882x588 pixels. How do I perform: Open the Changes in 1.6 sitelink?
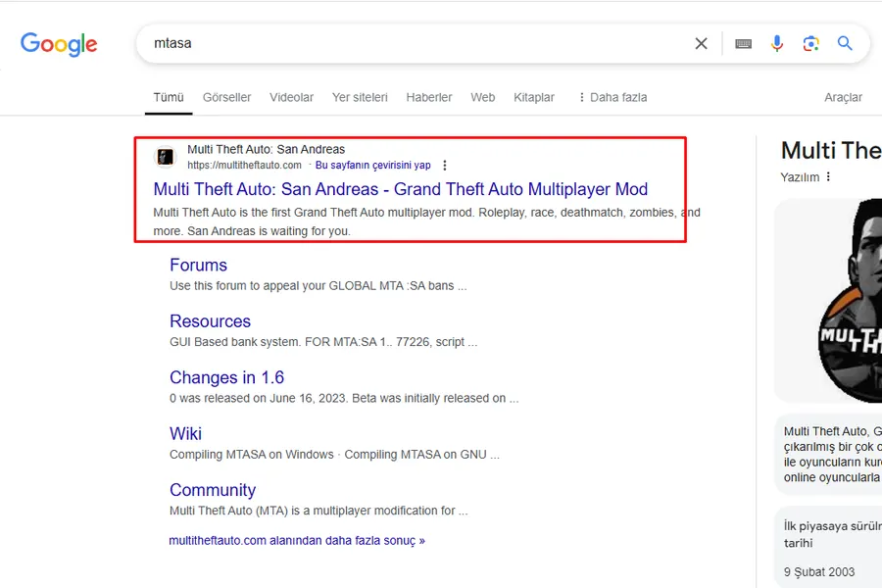click(226, 377)
